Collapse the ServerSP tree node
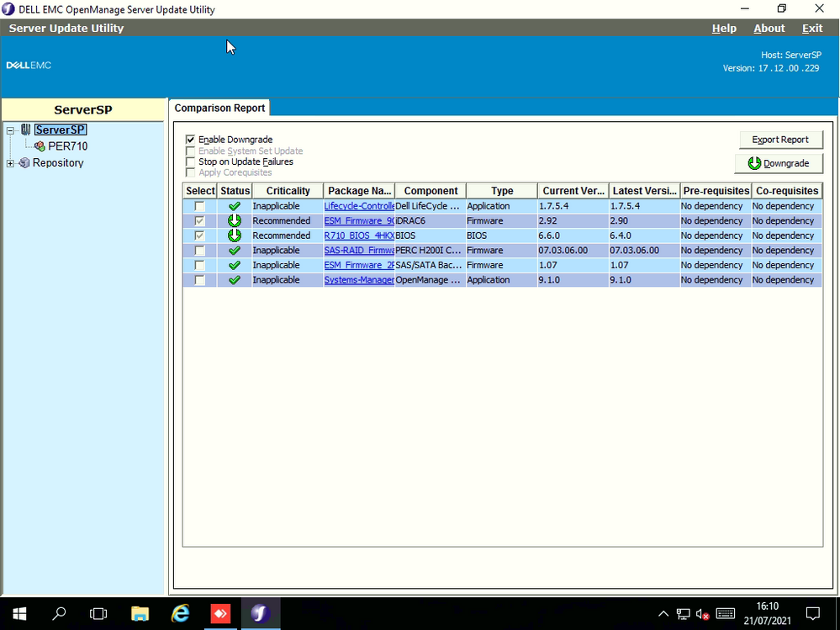840x630 pixels. point(10,130)
